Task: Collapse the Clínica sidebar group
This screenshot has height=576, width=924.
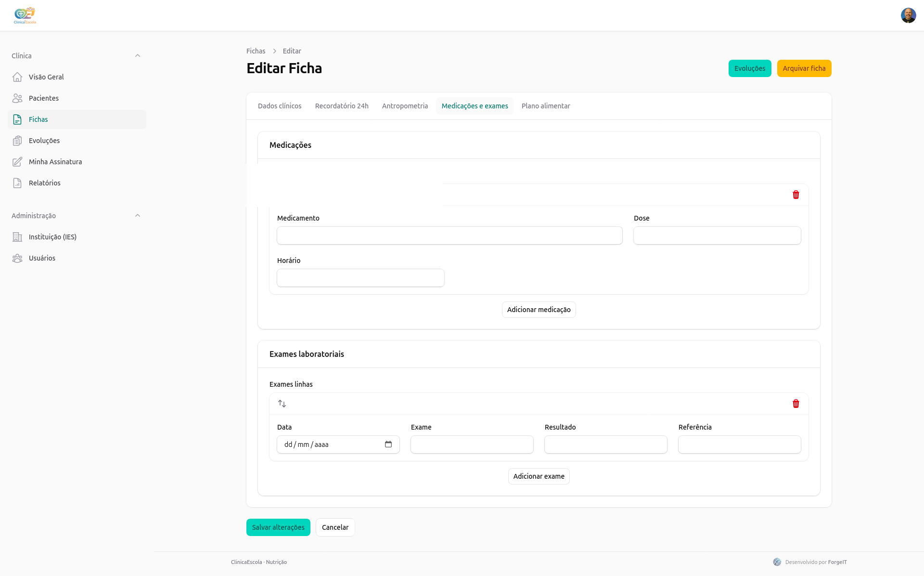Action: pos(138,56)
